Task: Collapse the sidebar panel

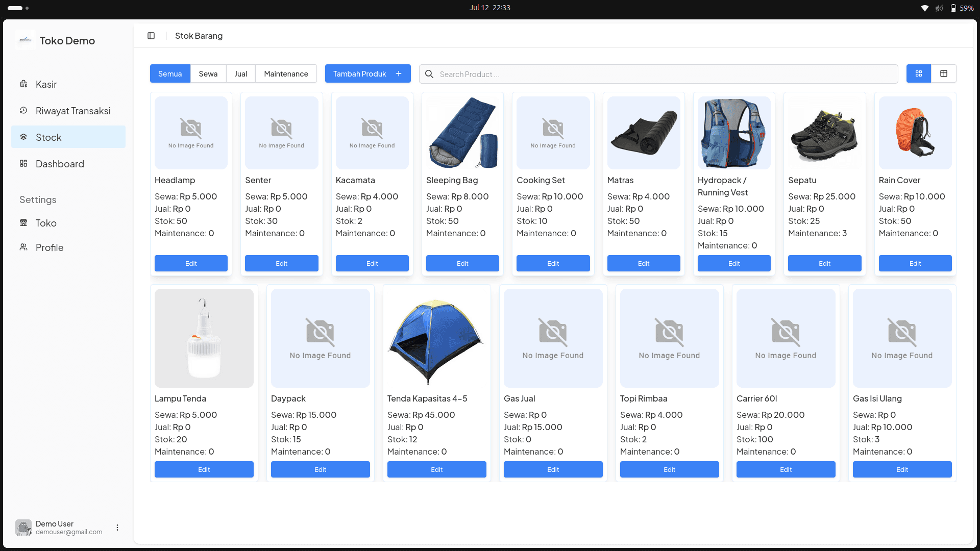Action: point(151,36)
